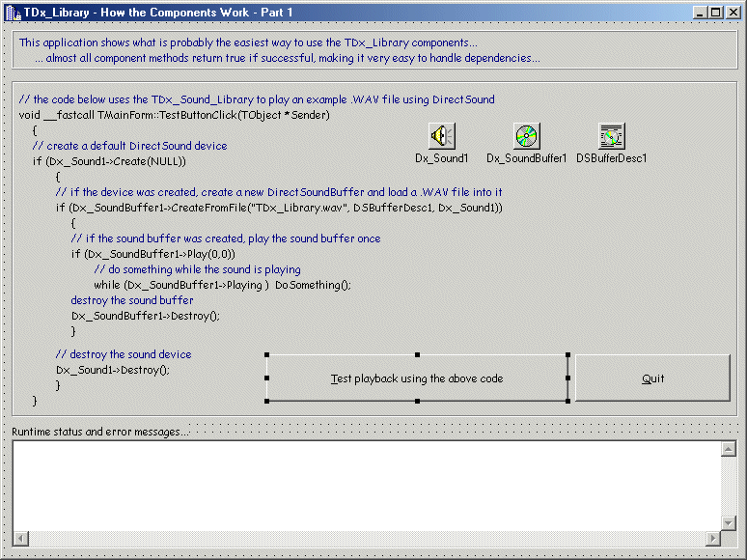The image size is (747, 560).
Task: Open the system menu icon in title bar
Action: coord(11,12)
